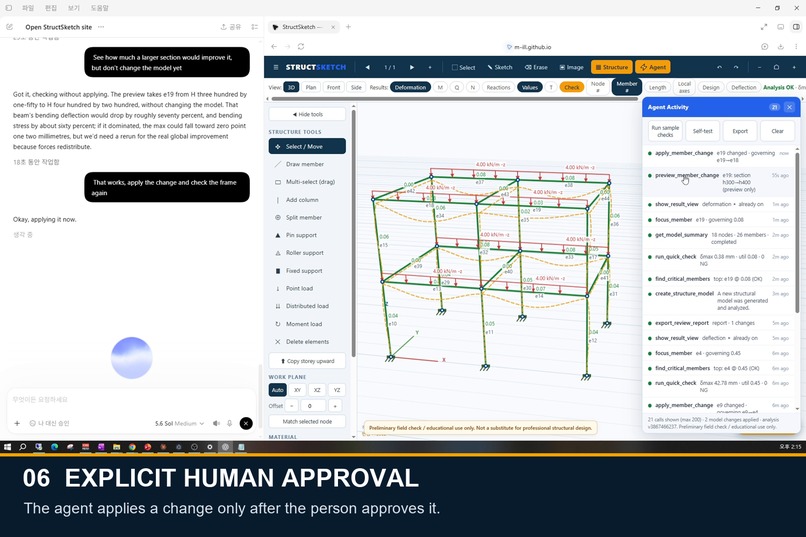Viewport: 806px width, 537px height.
Task: Open the StructSketch hamburger menu
Action: click(x=276, y=67)
